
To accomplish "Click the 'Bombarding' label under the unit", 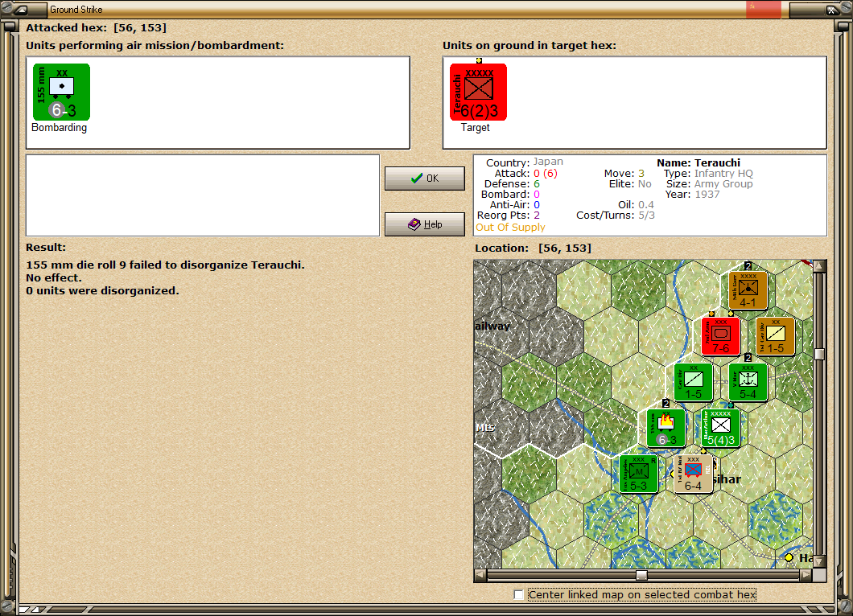I will click(60, 127).
